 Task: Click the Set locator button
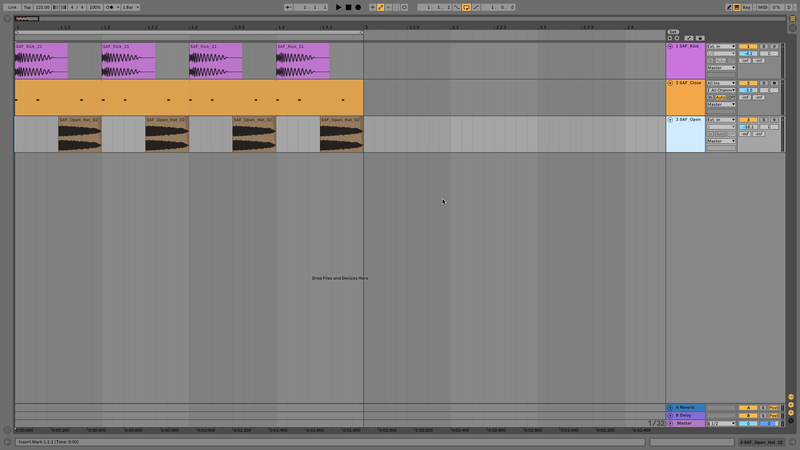click(x=673, y=32)
